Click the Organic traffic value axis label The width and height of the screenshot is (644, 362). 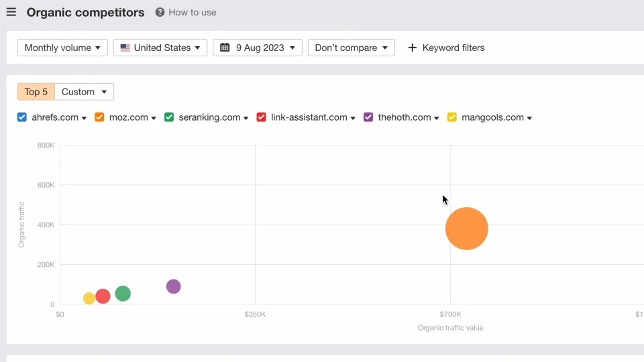tap(450, 328)
